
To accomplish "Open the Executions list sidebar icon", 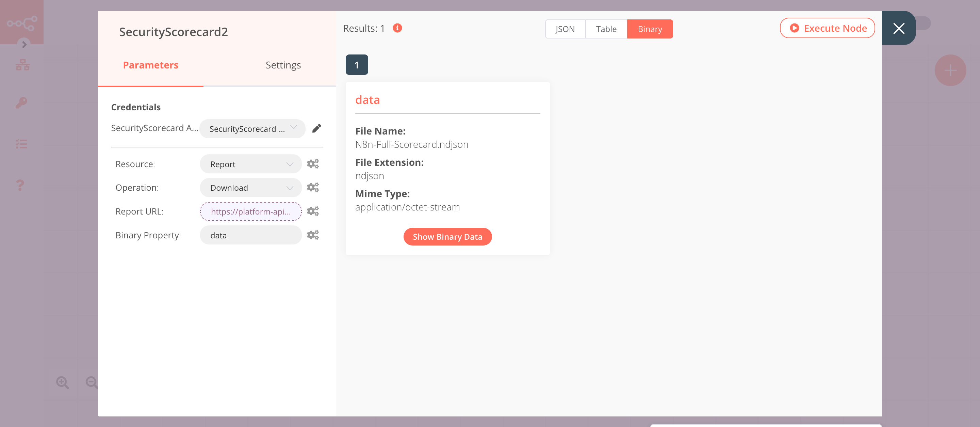I will pos(21,144).
